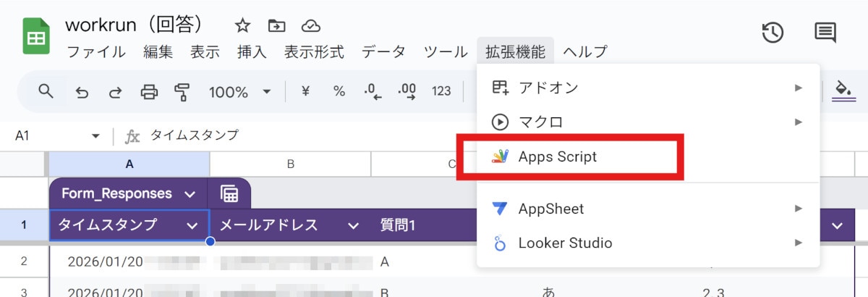This screenshot has height=297, width=868.
Task: Select the paint format tool
Action: point(182,92)
